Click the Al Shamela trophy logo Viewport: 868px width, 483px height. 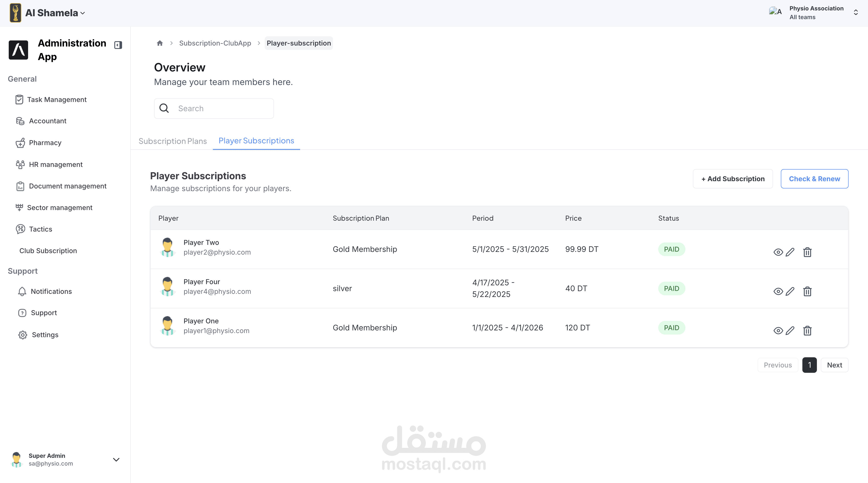click(x=15, y=13)
